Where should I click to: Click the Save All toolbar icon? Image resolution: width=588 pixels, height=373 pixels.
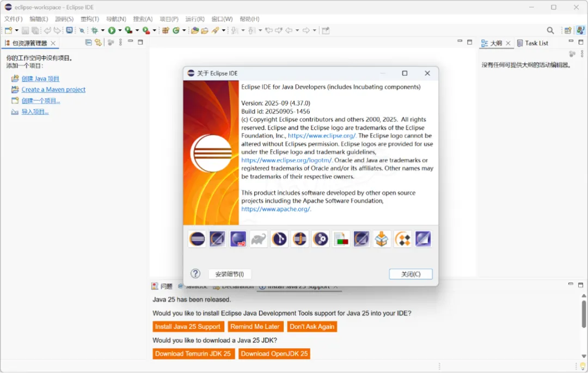(x=35, y=30)
